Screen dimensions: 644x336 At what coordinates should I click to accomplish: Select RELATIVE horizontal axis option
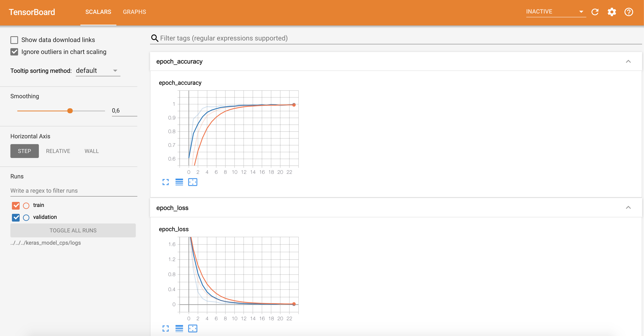58,151
